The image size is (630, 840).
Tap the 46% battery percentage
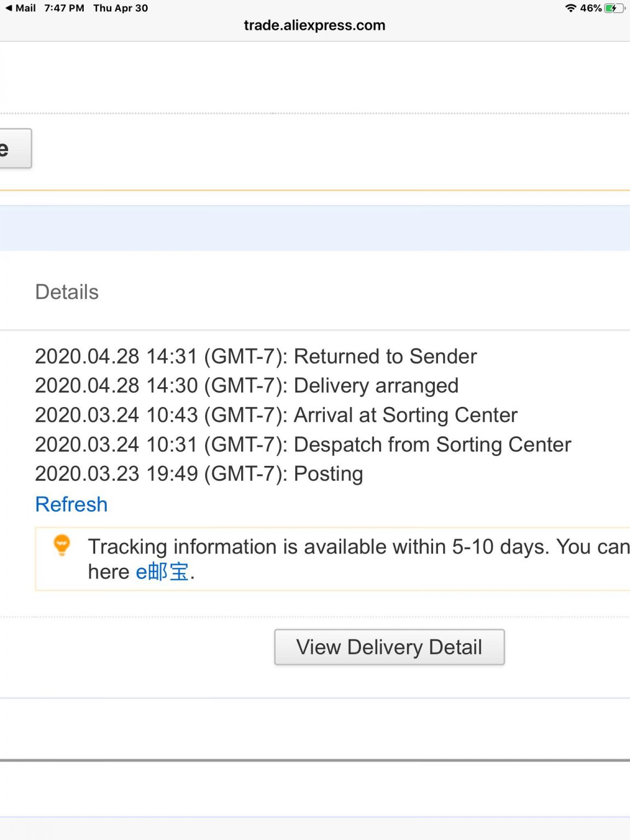point(591,8)
